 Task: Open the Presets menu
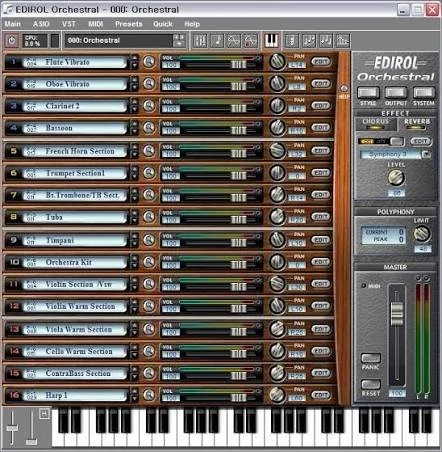tap(129, 24)
